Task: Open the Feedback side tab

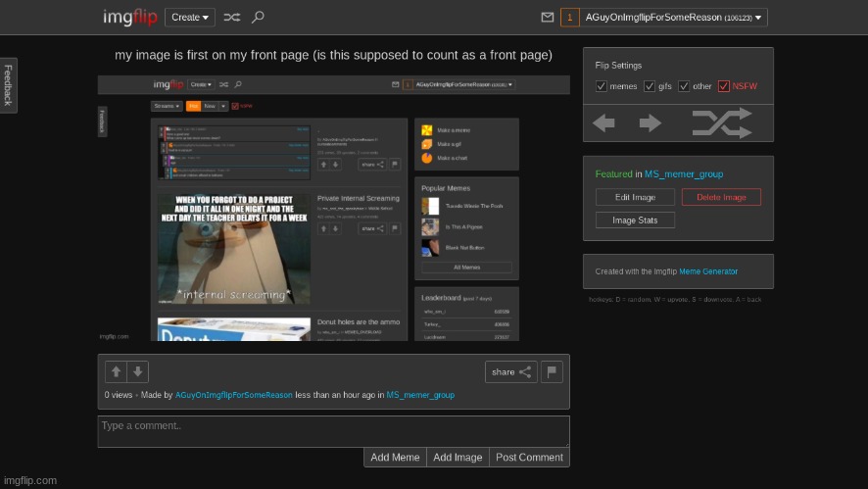Action: (x=8, y=85)
